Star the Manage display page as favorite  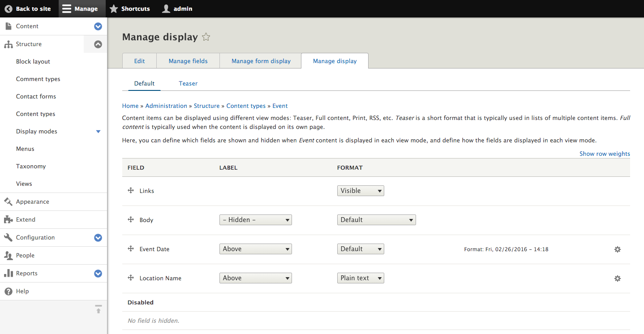pos(206,37)
